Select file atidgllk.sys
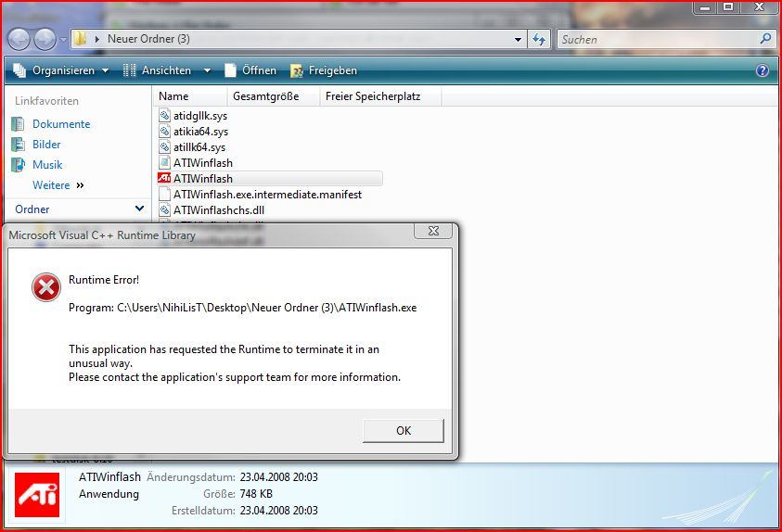 coord(200,116)
